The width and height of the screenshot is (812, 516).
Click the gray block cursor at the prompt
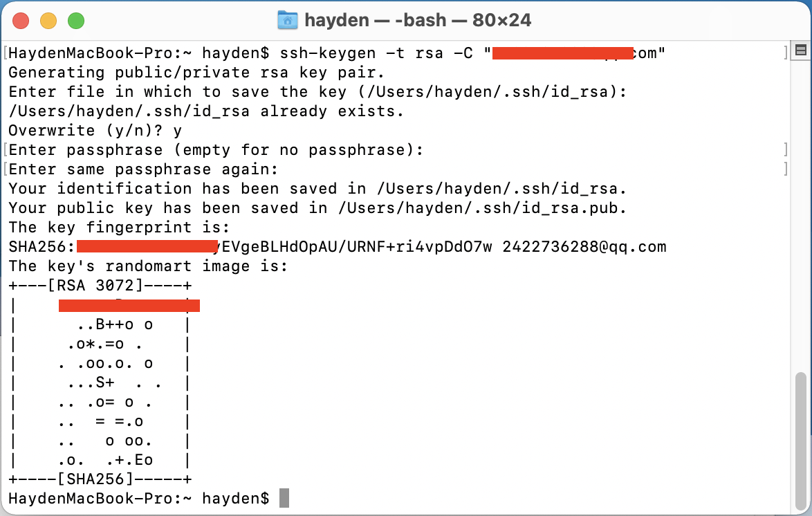[284, 499]
